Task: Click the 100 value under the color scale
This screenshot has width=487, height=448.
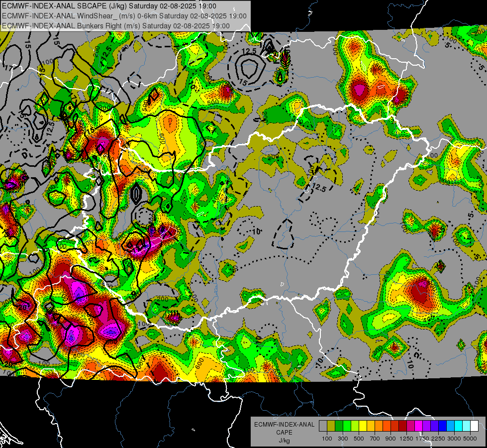Action: click(x=327, y=439)
